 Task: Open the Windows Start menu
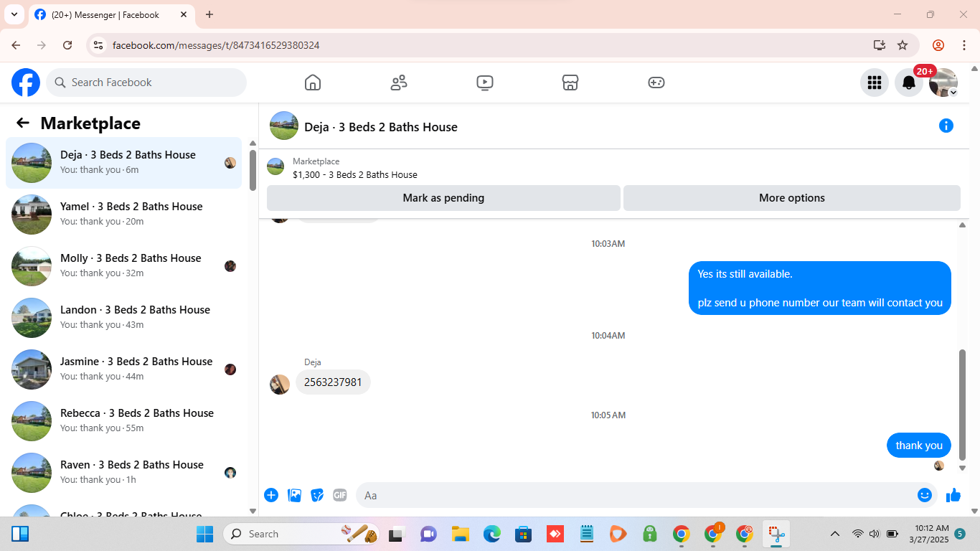(205, 534)
